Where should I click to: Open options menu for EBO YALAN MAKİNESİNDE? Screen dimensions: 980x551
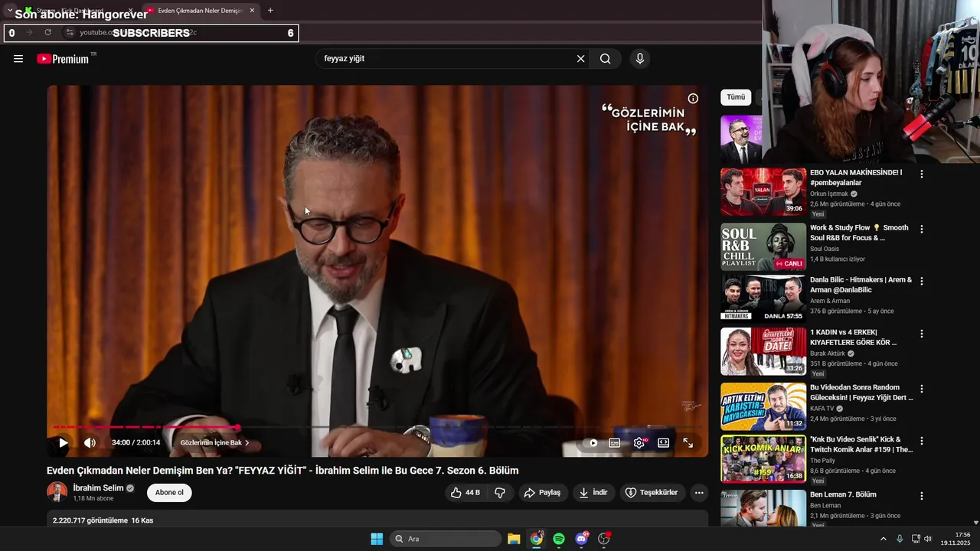point(922,174)
